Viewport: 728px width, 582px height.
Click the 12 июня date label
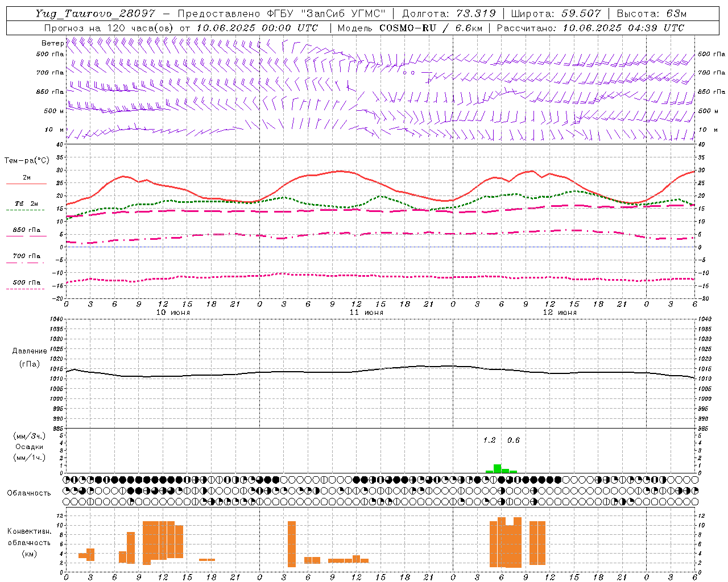coord(560,313)
